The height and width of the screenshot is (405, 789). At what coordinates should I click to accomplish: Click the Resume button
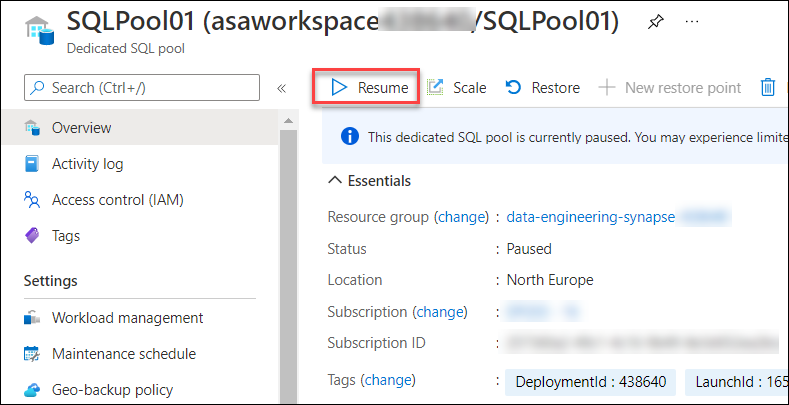369,88
